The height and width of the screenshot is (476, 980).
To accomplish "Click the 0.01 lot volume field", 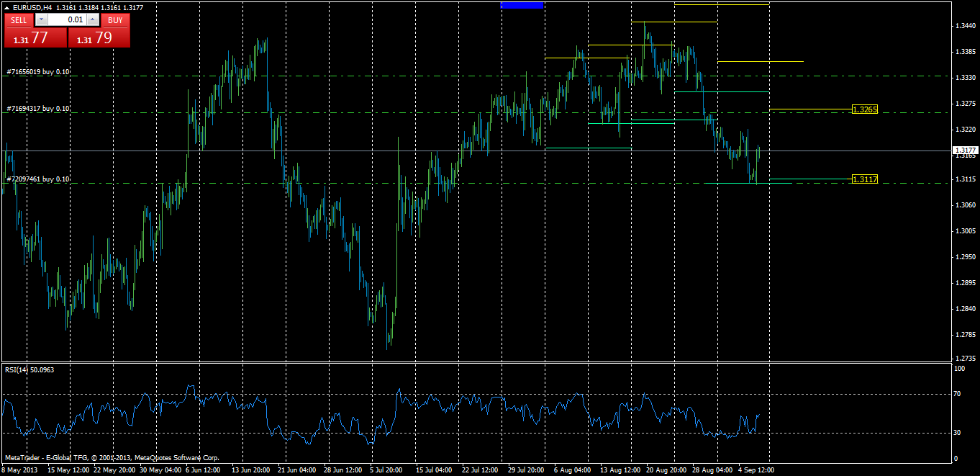I will pyautogui.click(x=68, y=20).
